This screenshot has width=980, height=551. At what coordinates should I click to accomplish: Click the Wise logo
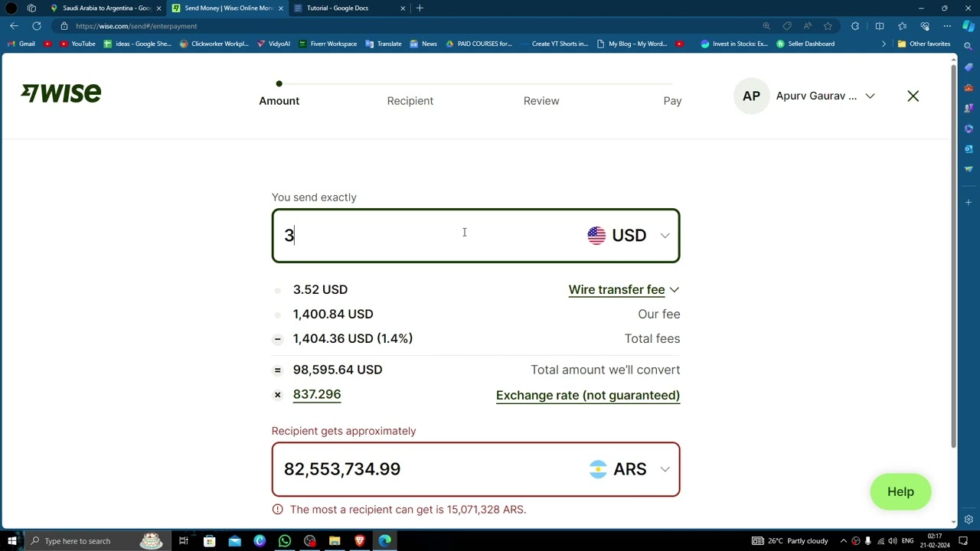61,93
